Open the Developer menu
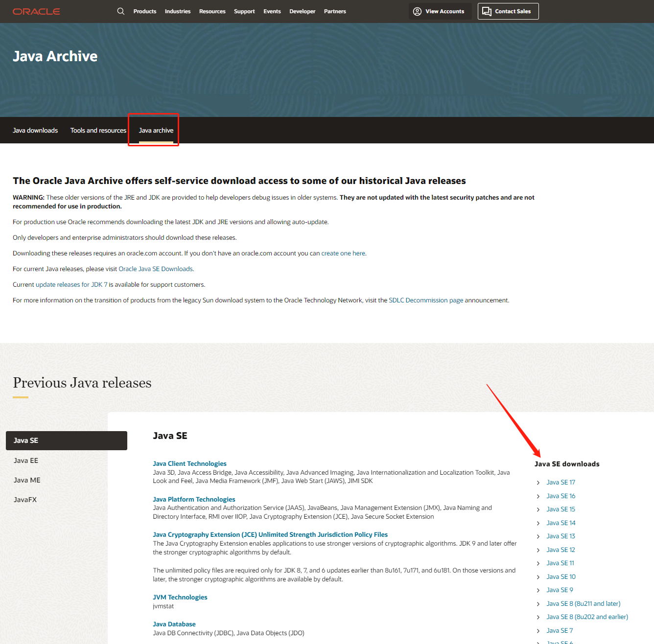Image resolution: width=654 pixels, height=644 pixels. [x=303, y=11]
